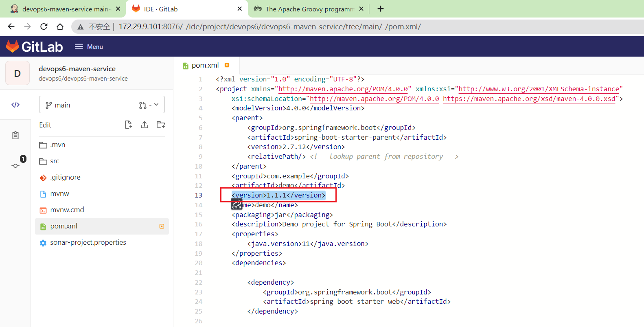This screenshot has width=644, height=327.
Task: Open the Review activity clipboard icon
Action: click(x=15, y=135)
